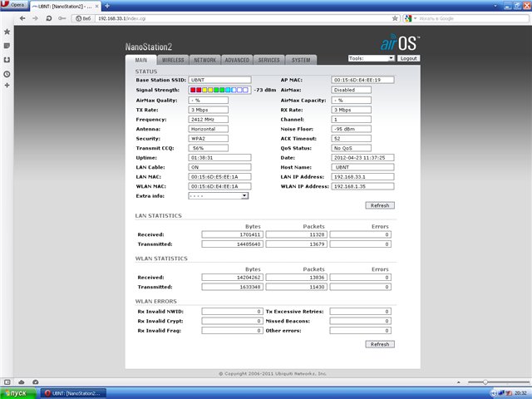Click the NanoStation2 page title
This screenshot has height=399, width=532.
149,47
